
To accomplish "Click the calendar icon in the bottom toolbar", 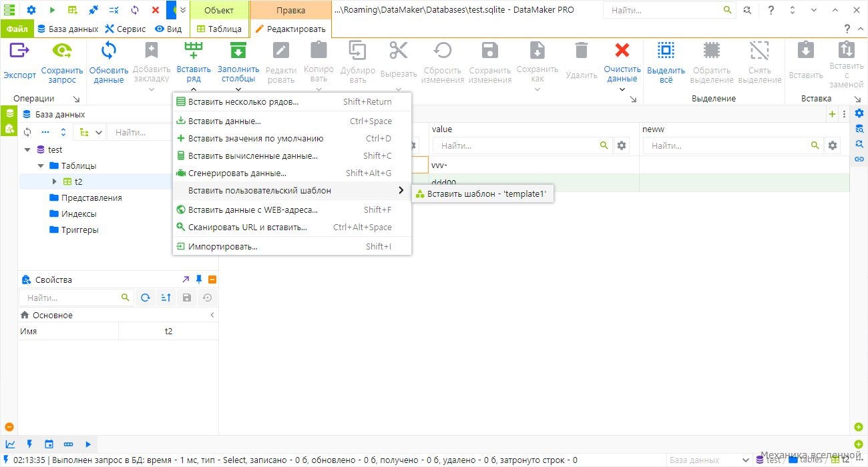I will (x=49, y=444).
